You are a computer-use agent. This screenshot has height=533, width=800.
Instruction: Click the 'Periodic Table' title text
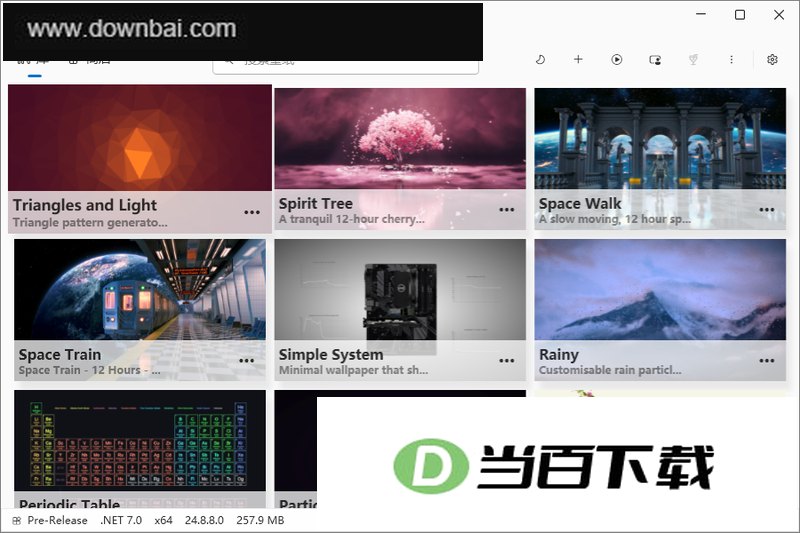[69, 503]
